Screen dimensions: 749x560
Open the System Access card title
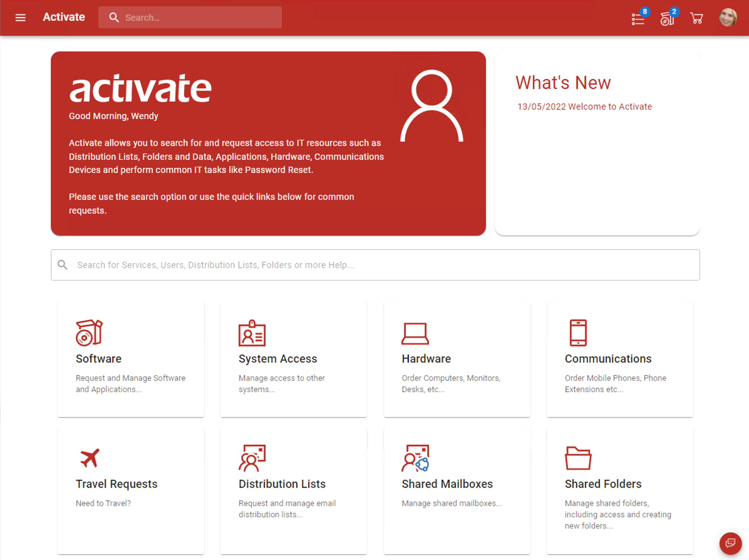click(278, 359)
